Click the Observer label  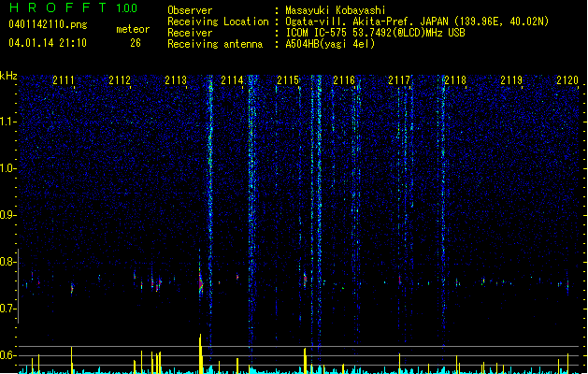[190, 10]
